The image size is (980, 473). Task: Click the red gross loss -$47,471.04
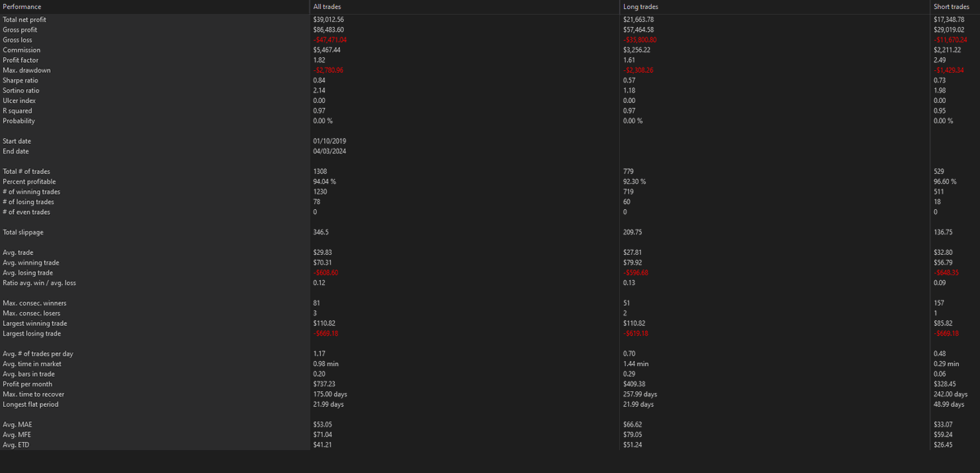(x=330, y=39)
